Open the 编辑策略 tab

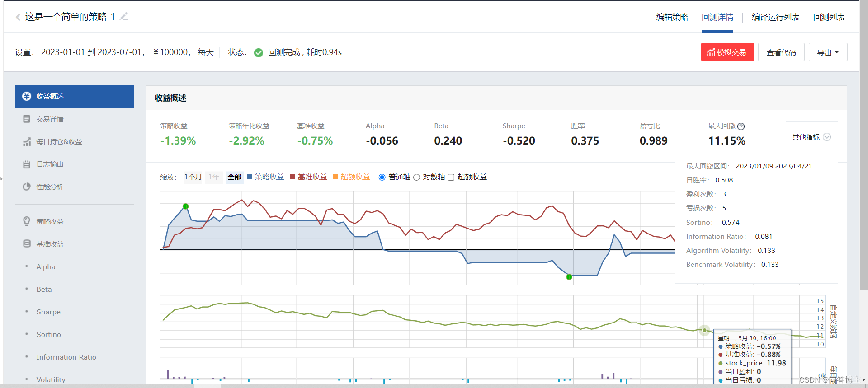tap(672, 17)
